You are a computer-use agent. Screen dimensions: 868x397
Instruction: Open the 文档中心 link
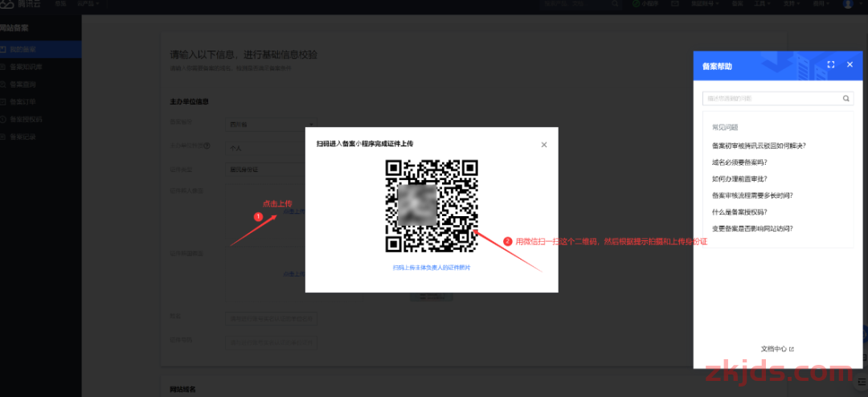coord(774,349)
